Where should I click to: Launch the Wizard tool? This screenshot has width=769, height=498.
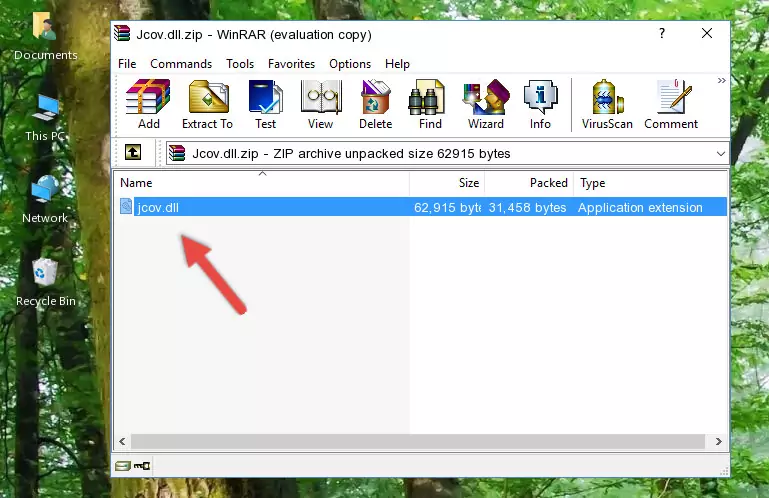486,105
